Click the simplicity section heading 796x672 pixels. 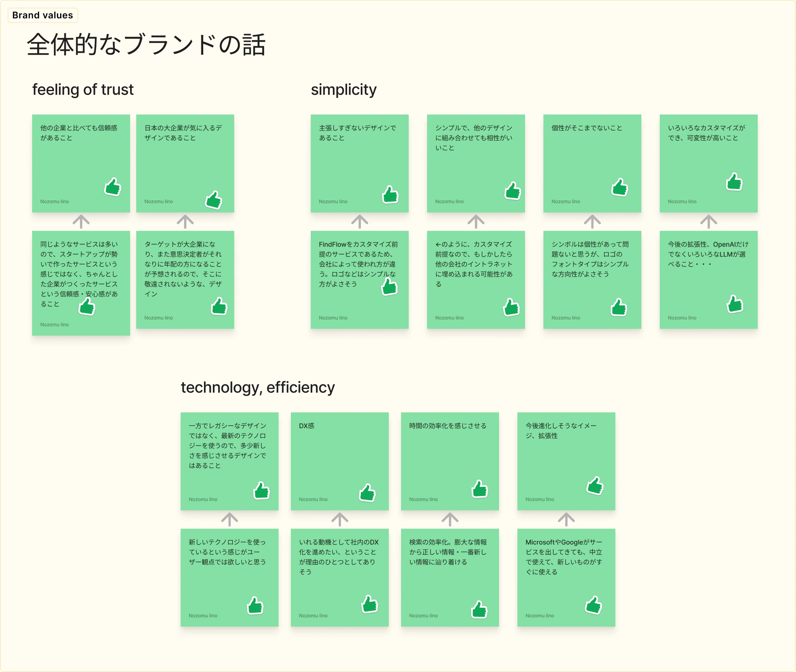tap(343, 90)
